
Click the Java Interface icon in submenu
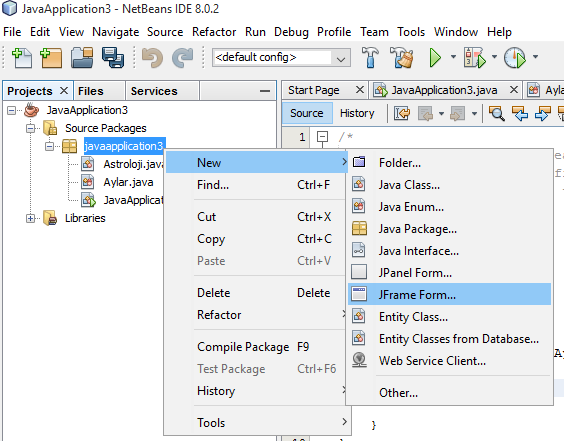[359, 250]
